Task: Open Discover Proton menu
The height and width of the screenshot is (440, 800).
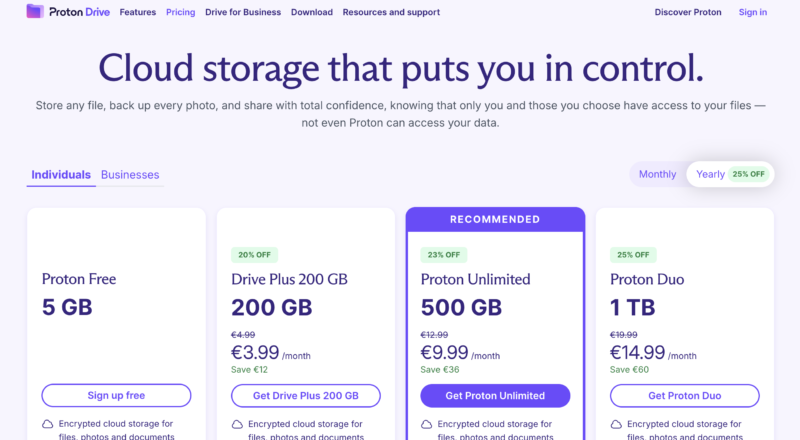Action: (x=688, y=12)
